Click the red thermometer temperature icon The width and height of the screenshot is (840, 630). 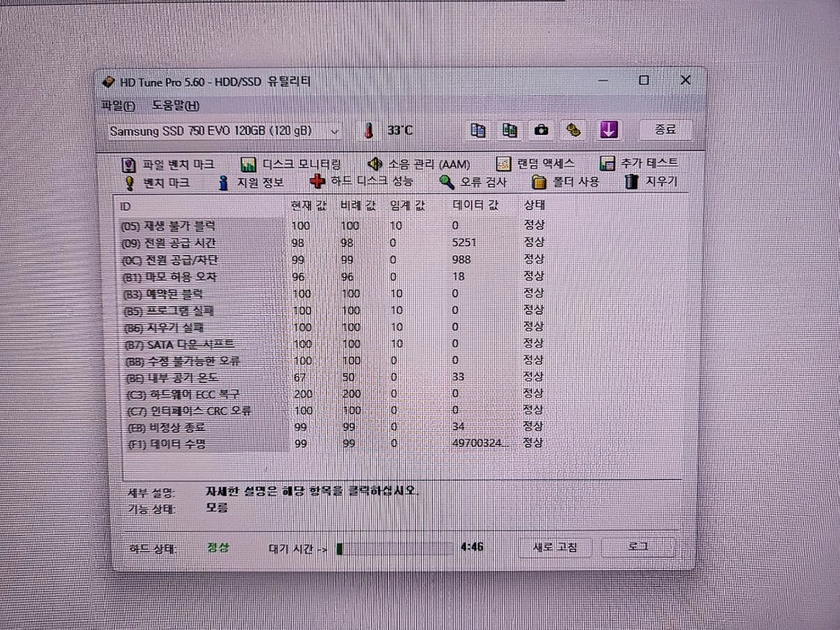(369, 130)
